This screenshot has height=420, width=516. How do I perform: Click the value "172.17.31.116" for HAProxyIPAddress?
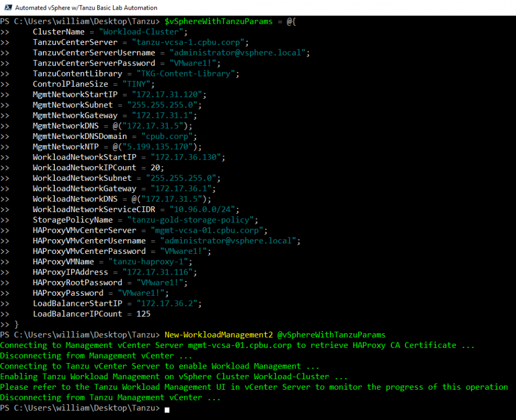tap(157, 272)
